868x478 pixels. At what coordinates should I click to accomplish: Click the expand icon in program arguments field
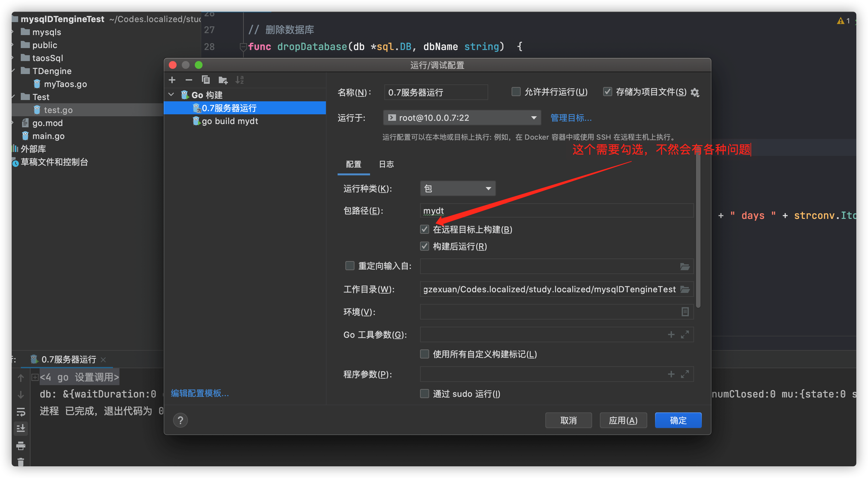click(685, 374)
